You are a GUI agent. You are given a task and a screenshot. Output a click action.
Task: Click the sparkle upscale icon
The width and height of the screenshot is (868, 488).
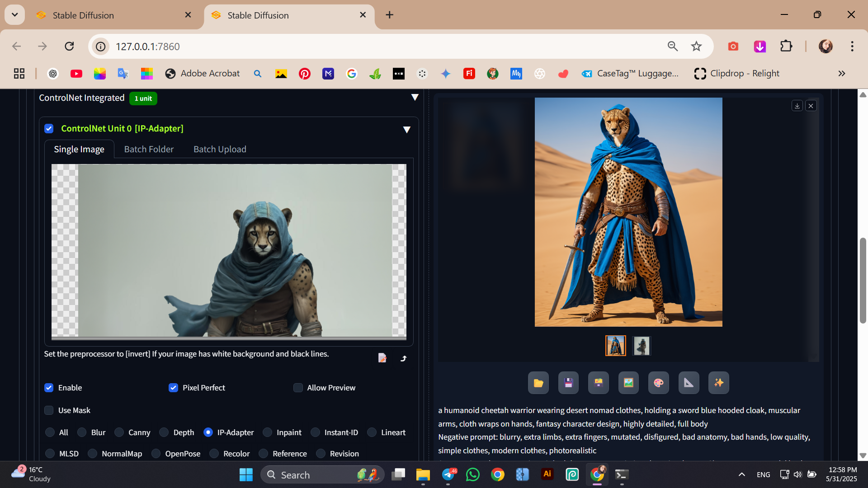tap(718, 383)
